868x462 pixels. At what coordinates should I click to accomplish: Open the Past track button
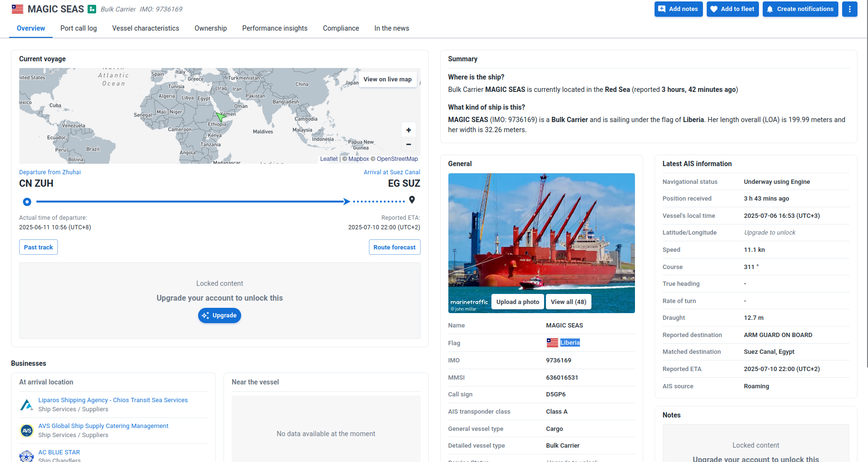pyautogui.click(x=38, y=247)
